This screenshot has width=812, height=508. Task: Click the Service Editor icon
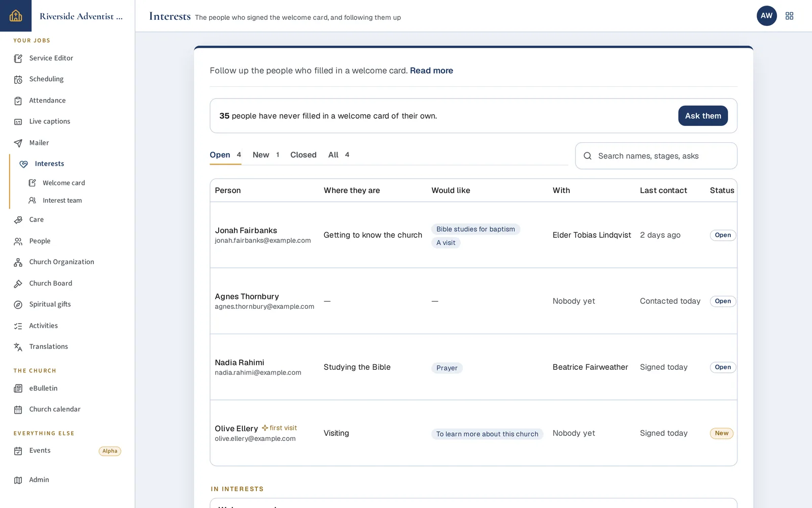[18, 58]
